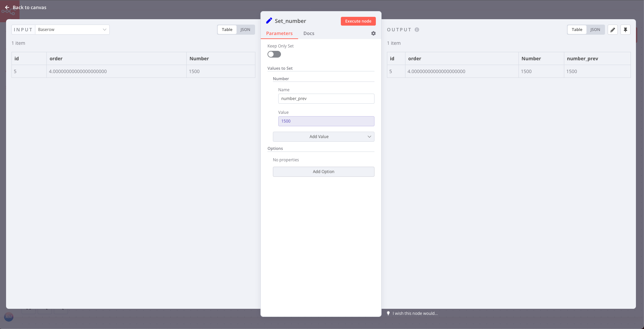Screen dimensions: 644x329
Task: Select JSON view in the output panel
Action: click(x=595, y=30)
